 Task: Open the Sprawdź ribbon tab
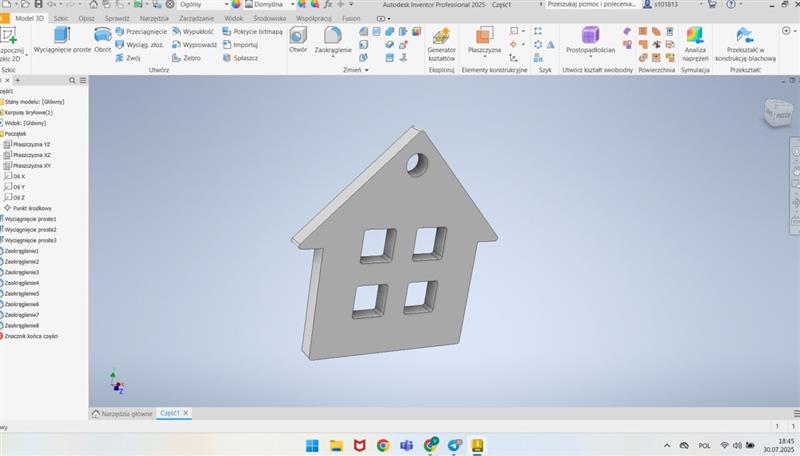coord(117,18)
